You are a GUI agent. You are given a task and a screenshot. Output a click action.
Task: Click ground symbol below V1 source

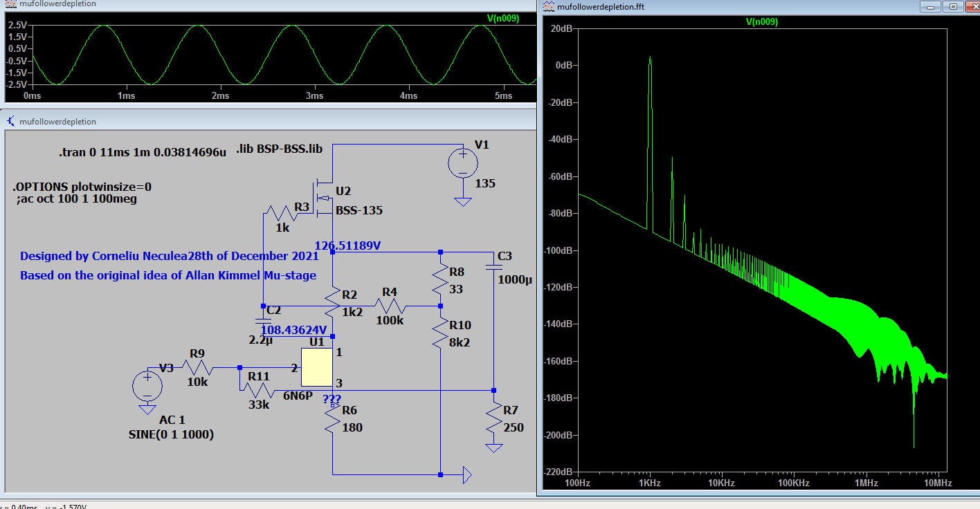pyautogui.click(x=462, y=202)
